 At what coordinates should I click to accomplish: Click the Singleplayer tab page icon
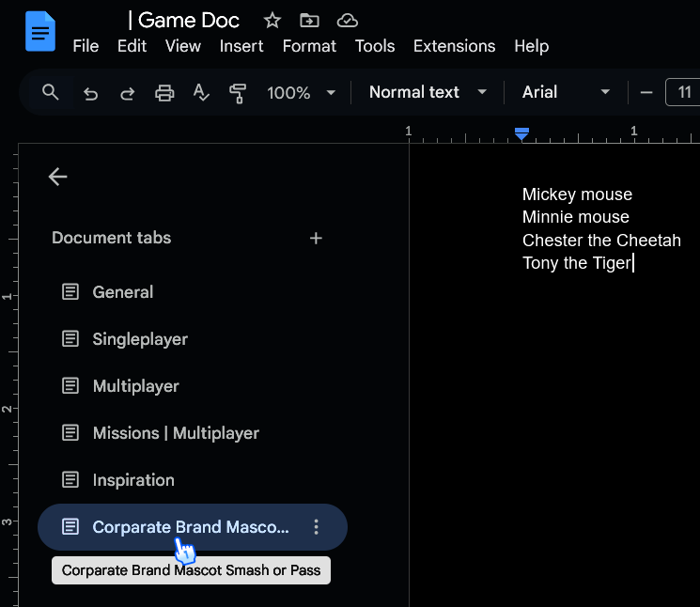click(x=70, y=339)
